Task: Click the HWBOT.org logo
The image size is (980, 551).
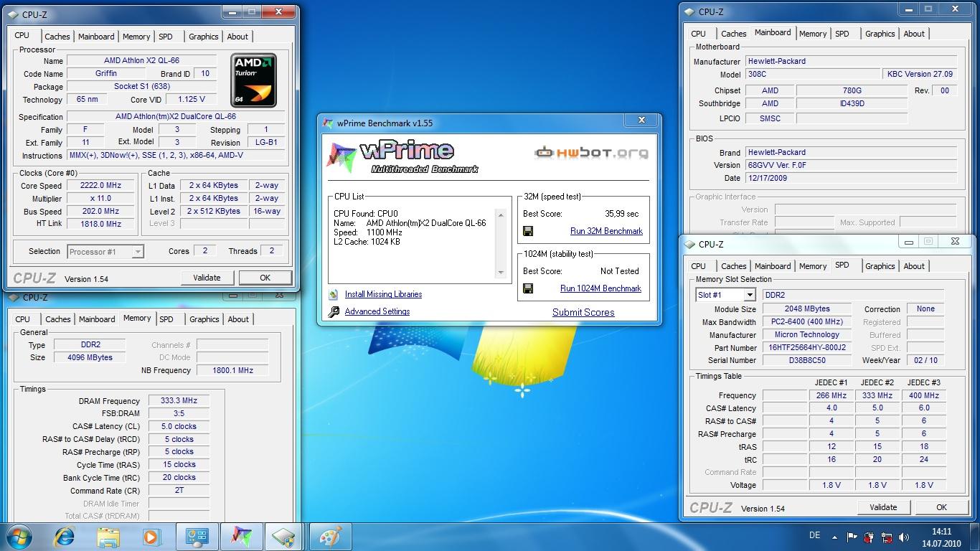Action: pos(591,153)
